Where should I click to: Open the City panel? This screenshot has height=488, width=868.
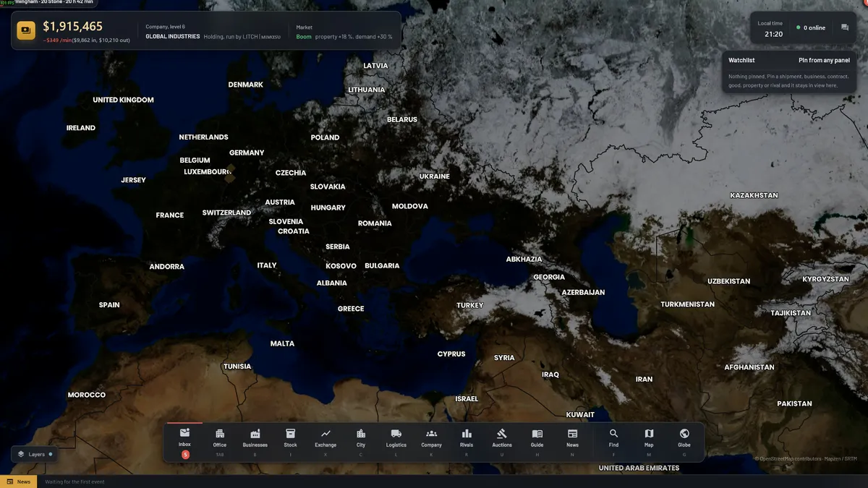361,442
